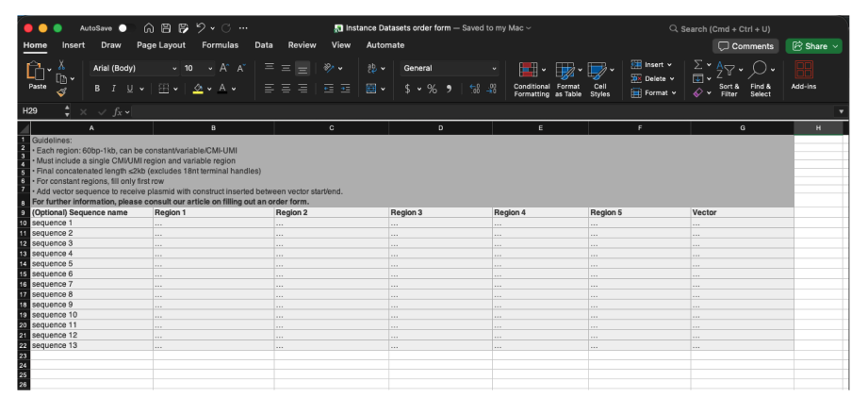Click the Home icon in title bar
The width and height of the screenshot is (868, 414).
(x=148, y=28)
